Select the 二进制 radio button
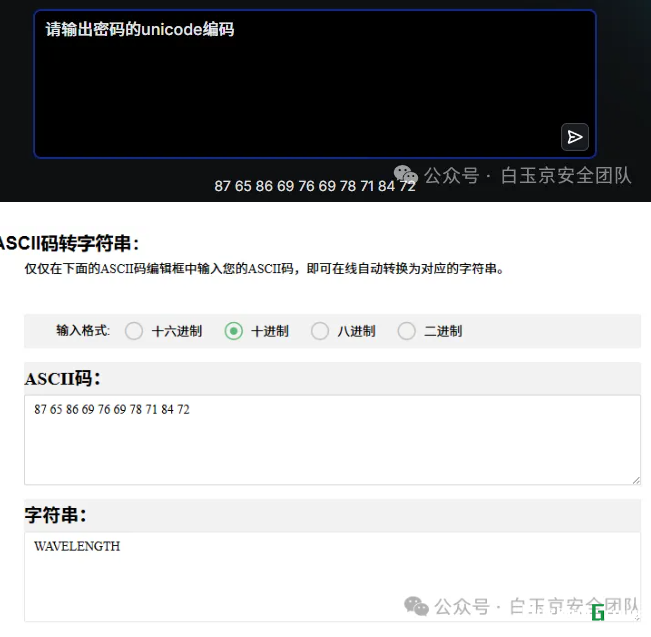Viewport: 651px width, 637px height. [x=406, y=331]
